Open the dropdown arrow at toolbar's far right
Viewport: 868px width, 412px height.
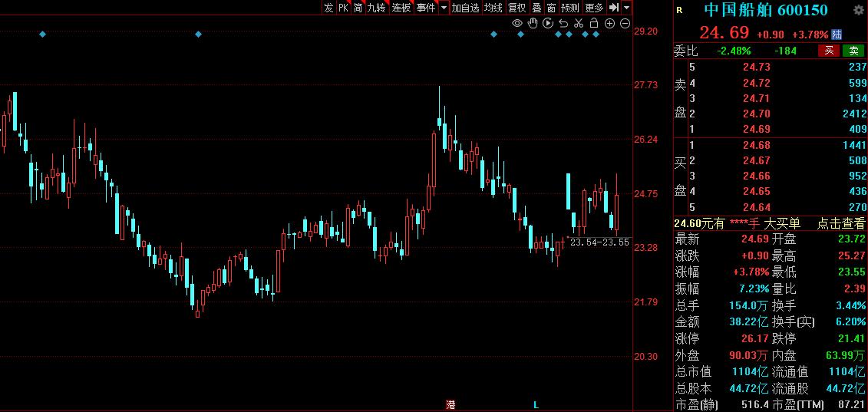(x=626, y=8)
